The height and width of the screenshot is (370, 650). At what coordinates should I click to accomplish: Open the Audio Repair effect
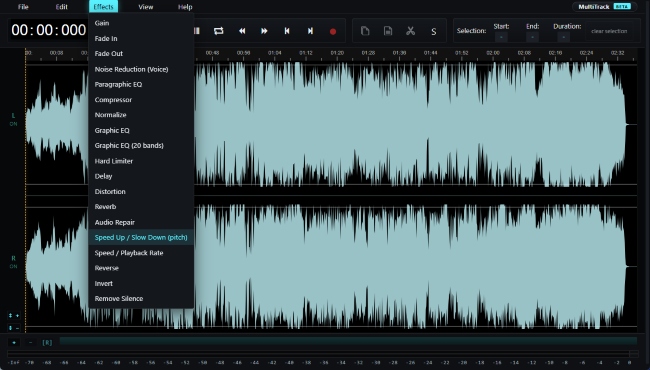pos(141,222)
